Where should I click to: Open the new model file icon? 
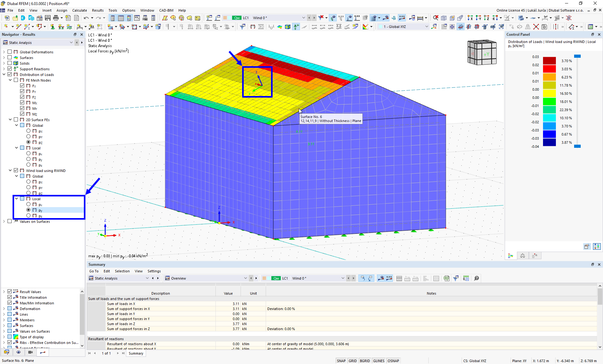pyautogui.click(x=7, y=18)
